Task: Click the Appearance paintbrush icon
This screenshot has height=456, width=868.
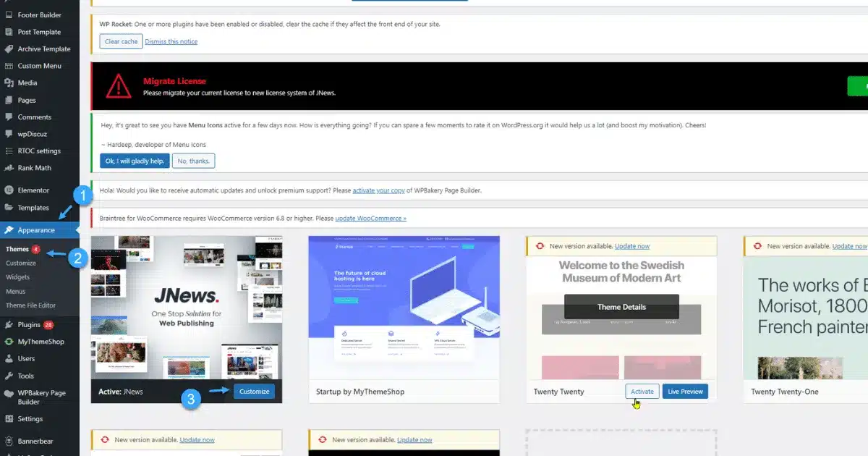Action: 9,230
